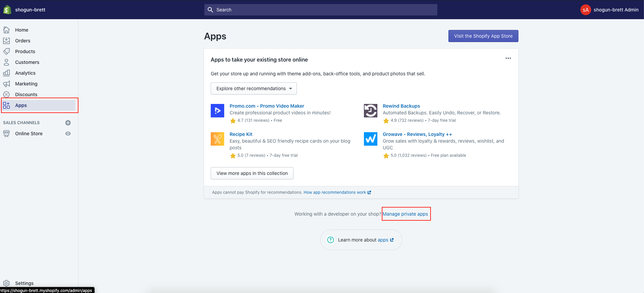Click the Customers person icon
644x293 pixels.
[x=6, y=62]
